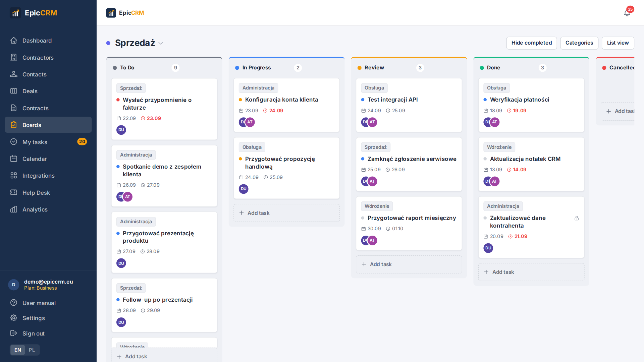
Task: Click Przygotować prezentację produktu task title
Action: [158, 237]
